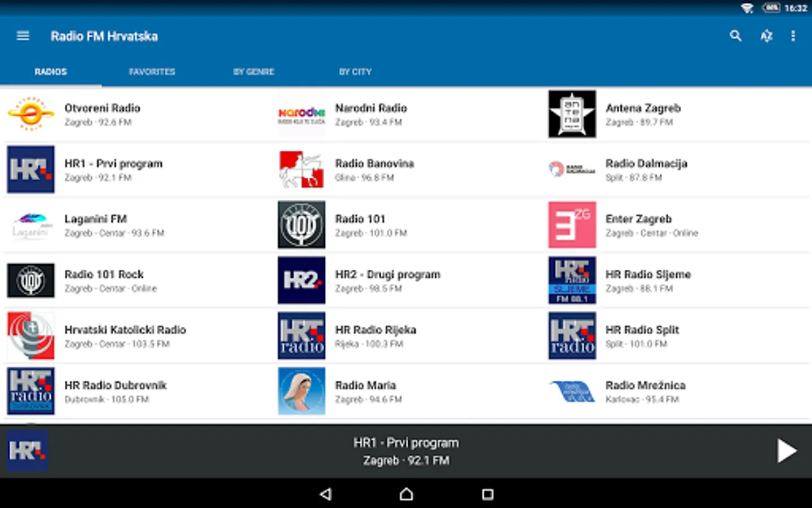Image resolution: width=812 pixels, height=508 pixels.
Task: Tap the Radio Mreznica logo
Action: (572, 391)
